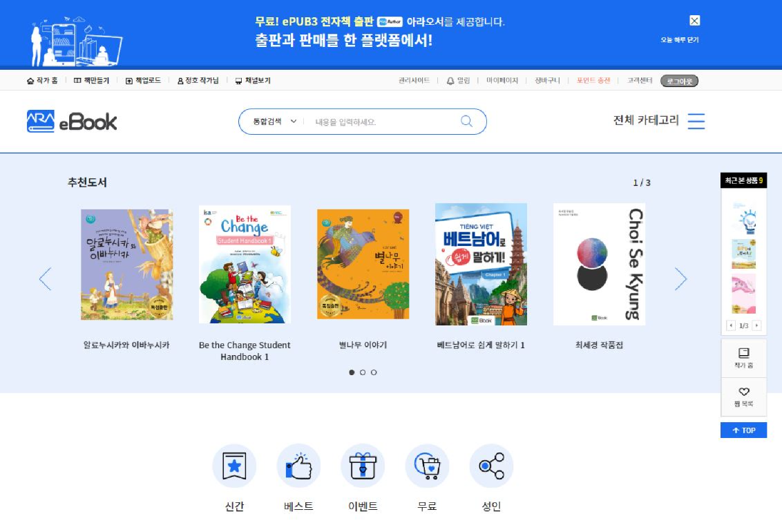This screenshot has height=532, width=782.
Task: Expand the 전체 카테고리 hamburger menu
Action: point(696,121)
